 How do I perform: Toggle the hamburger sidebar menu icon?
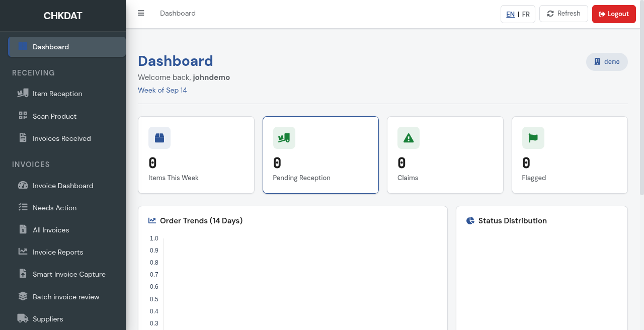pyautogui.click(x=141, y=13)
